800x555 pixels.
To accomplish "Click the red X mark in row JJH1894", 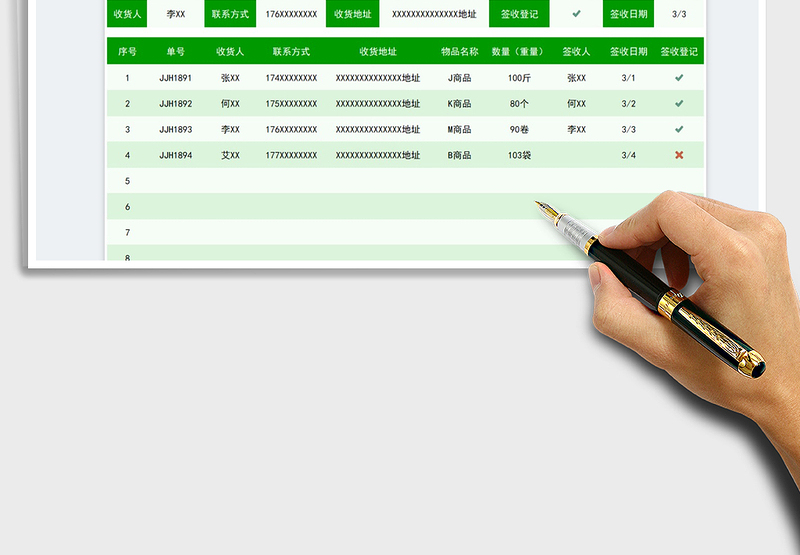I will tap(679, 155).
